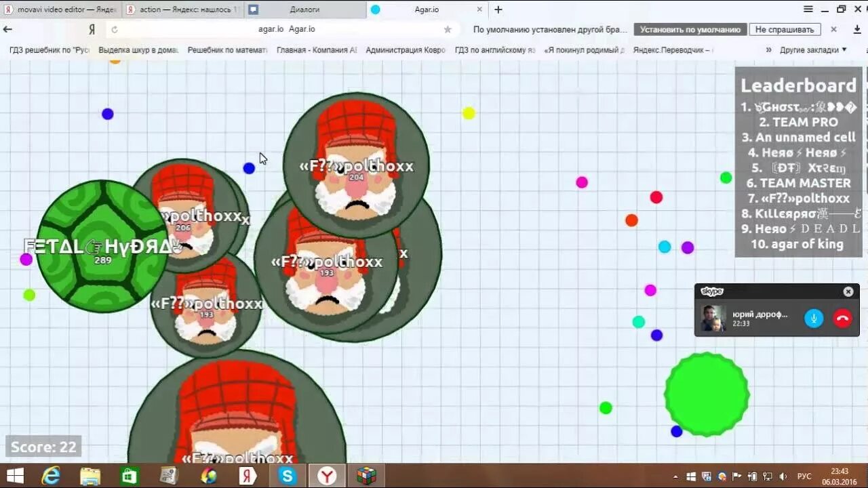The height and width of the screenshot is (488, 868).
Task: Go back with the browser arrow
Action: (8, 29)
